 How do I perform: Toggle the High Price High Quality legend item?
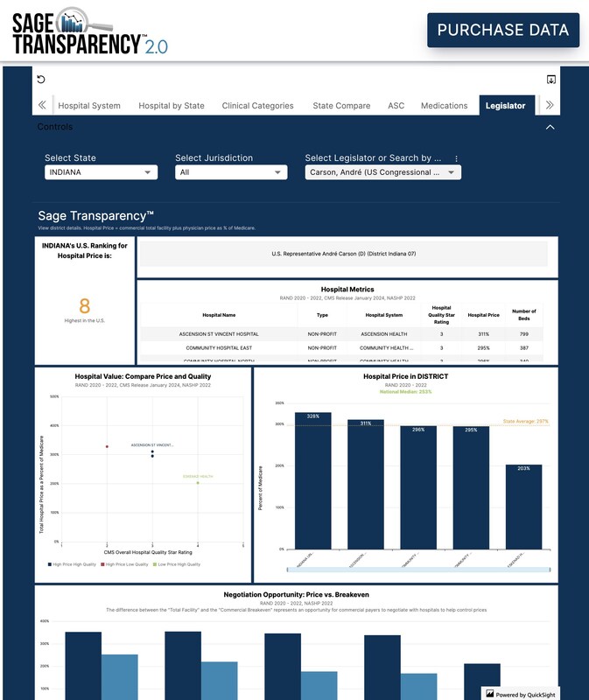tap(72, 564)
